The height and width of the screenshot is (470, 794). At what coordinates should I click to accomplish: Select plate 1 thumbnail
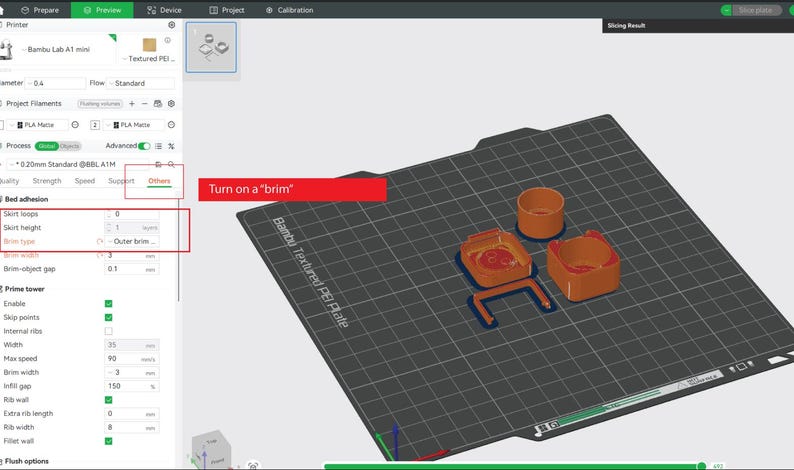tap(211, 47)
